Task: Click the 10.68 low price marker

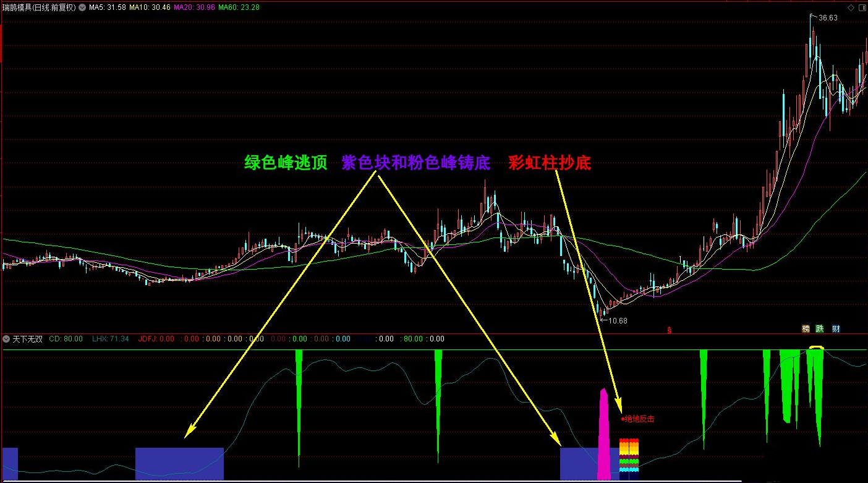Action: coord(618,320)
